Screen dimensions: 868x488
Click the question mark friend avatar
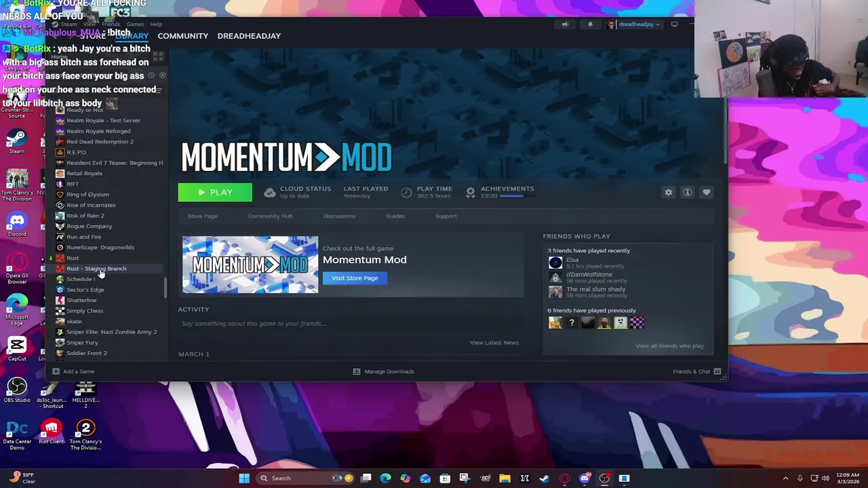coord(572,323)
